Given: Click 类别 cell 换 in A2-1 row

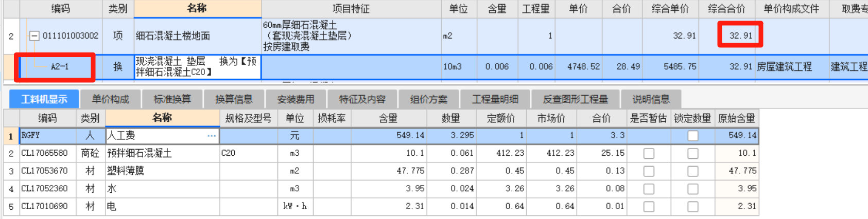Looking at the screenshot, I should coord(118,67).
